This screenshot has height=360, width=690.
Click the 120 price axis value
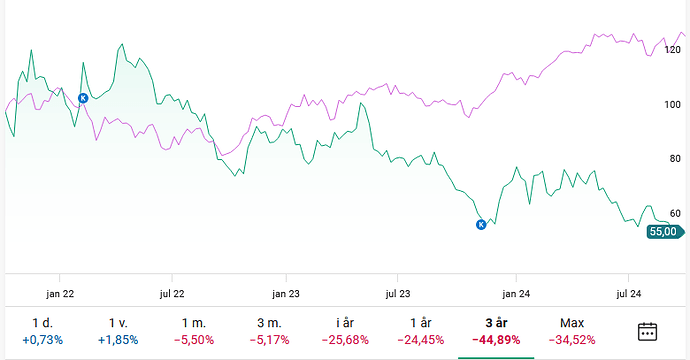coord(672,50)
